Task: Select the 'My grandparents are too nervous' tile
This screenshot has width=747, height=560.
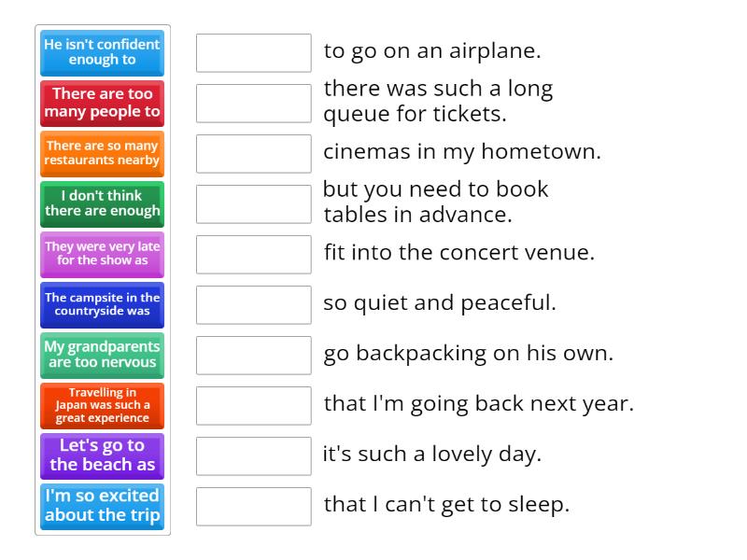Action: 103,356
